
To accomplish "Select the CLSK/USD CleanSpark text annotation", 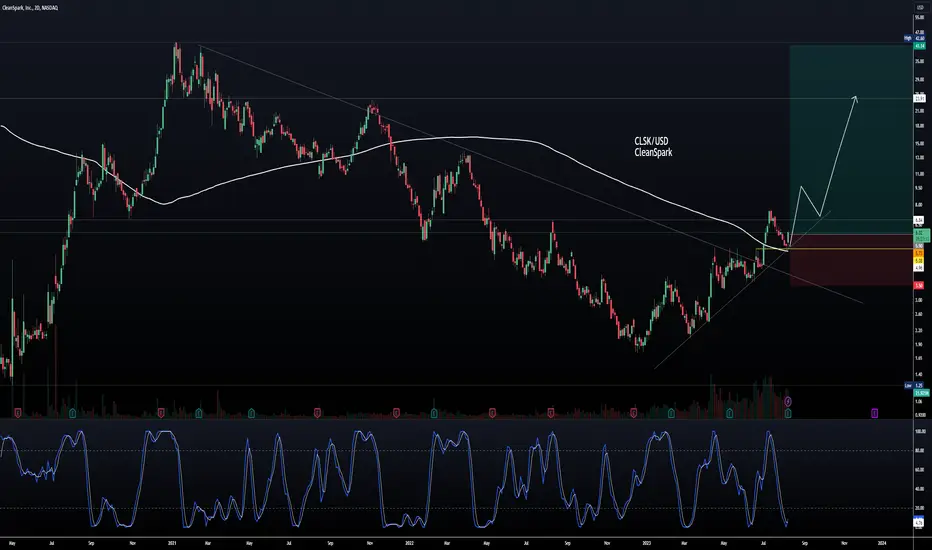I will [x=653, y=147].
